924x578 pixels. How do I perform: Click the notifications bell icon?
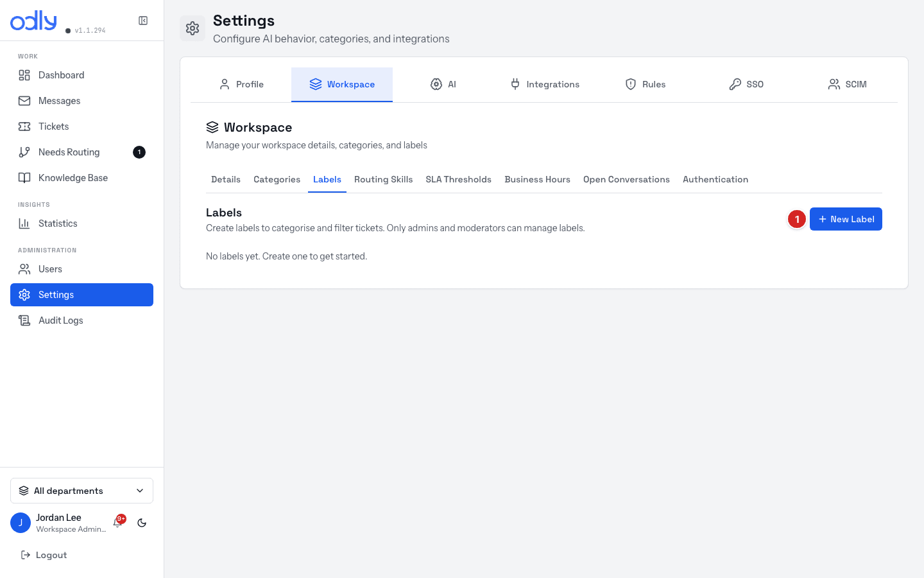pyautogui.click(x=118, y=523)
